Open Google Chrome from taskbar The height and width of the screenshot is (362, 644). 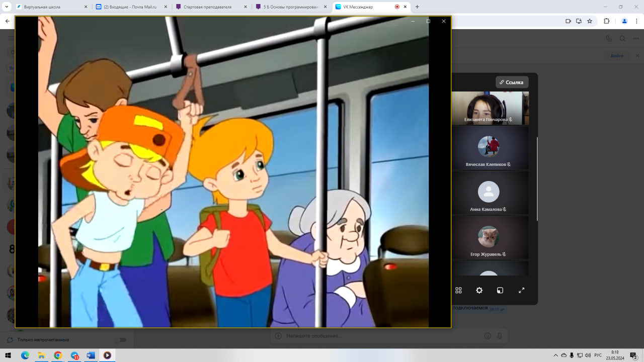pyautogui.click(x=58, y=355)
